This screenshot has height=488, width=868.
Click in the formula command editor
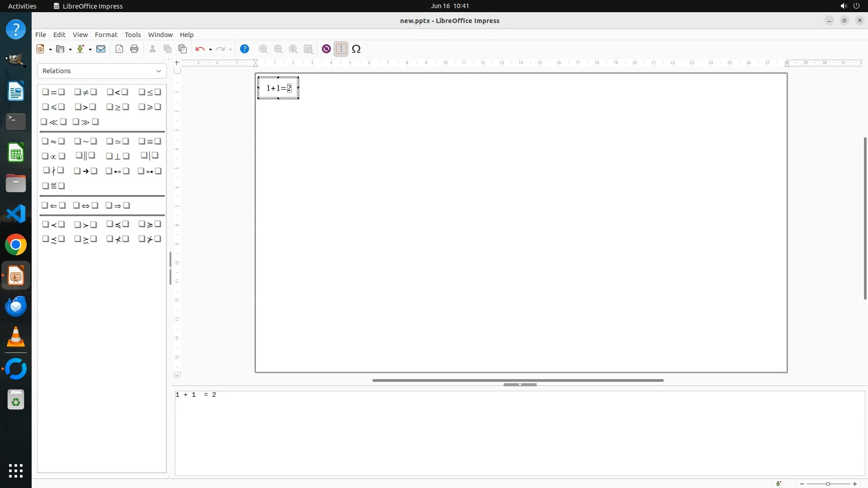coord(520,433)
